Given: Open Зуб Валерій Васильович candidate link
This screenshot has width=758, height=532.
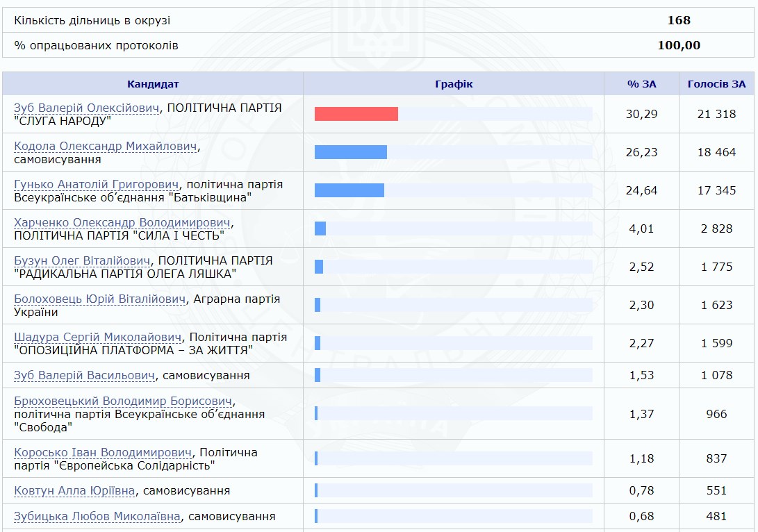Looking at the screenshot, I should pyautogui.click(x=84, y=376).
